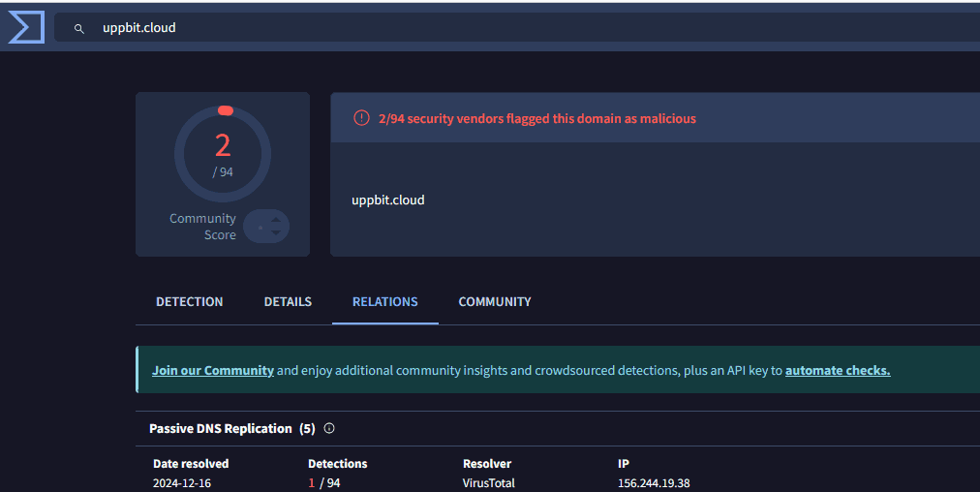Viewport: 980px width, 492px height.
Task: Click the search field containing uppbit.cloud
Action: 484,28
